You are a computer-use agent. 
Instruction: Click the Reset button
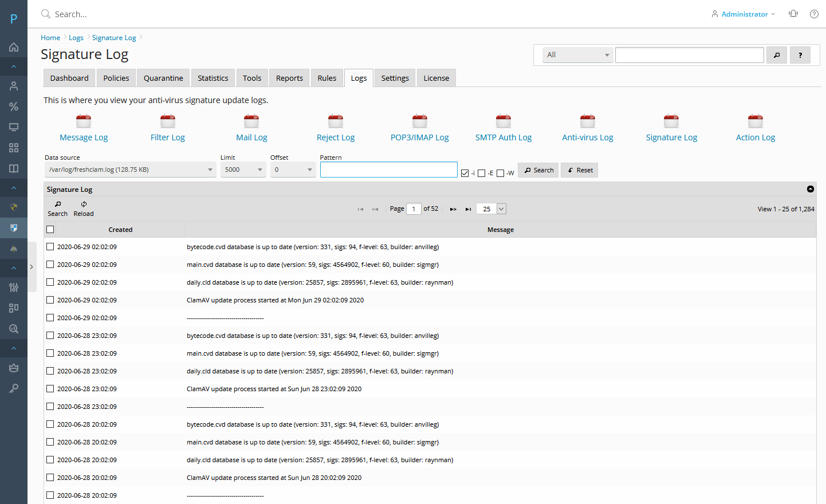(x=580, y=170)
